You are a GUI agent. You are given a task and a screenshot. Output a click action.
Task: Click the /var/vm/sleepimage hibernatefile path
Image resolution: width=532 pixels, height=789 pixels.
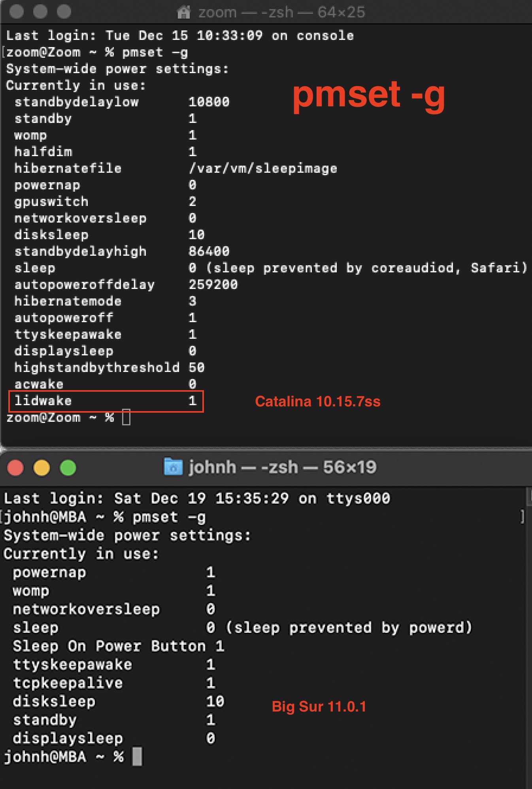tap(263, 169)
